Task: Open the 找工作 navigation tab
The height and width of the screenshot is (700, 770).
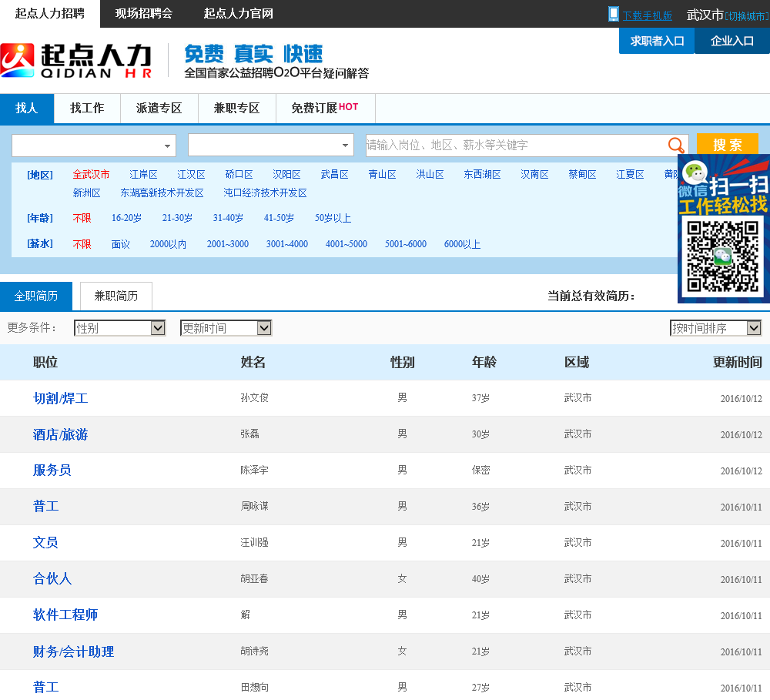Action: tap(87, 109)
